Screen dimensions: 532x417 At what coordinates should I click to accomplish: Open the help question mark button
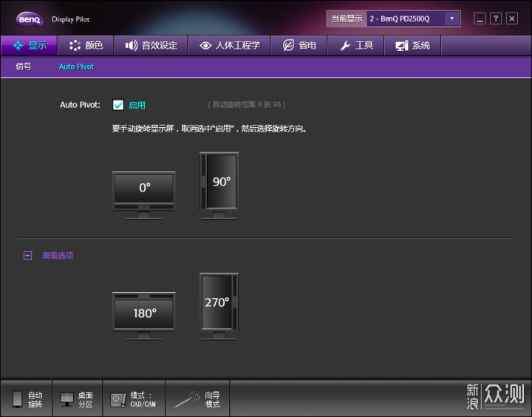(x=496, y=18)
